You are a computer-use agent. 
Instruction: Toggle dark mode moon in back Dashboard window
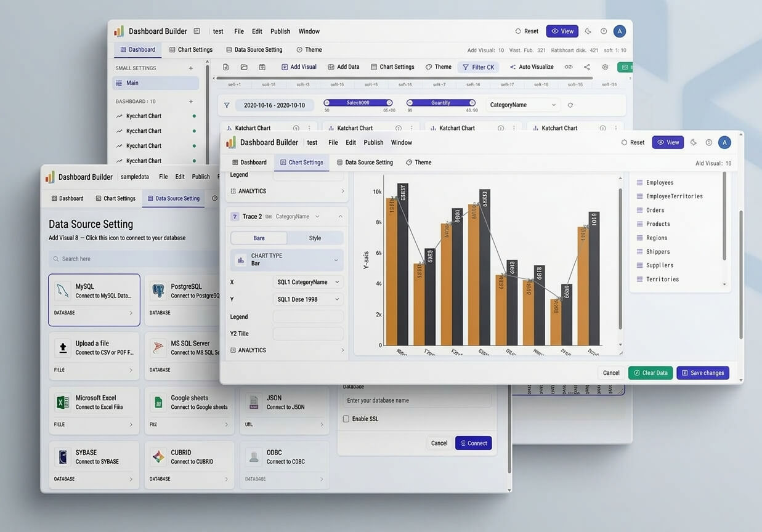coord(588,31)
